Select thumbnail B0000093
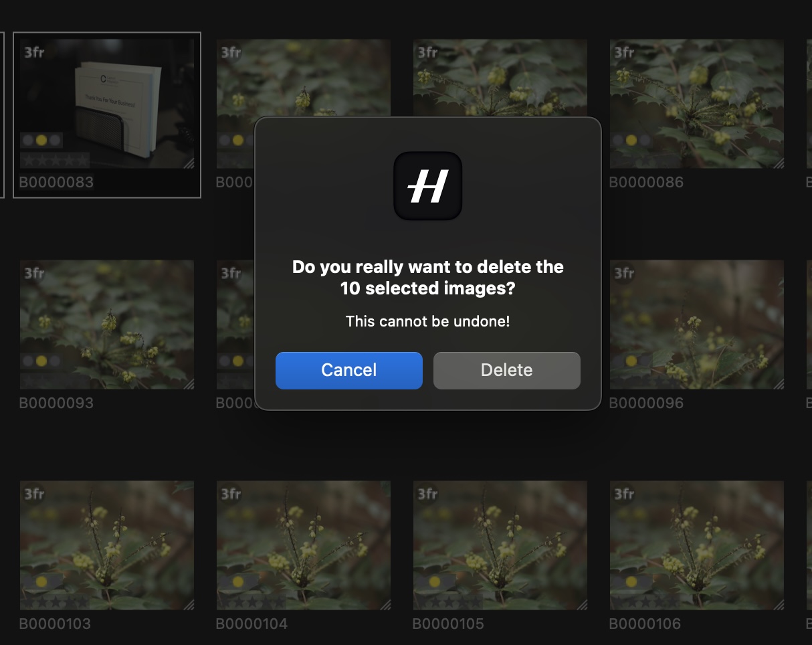The height and width of the screenshot is (645, 812). tap(107, 325)
